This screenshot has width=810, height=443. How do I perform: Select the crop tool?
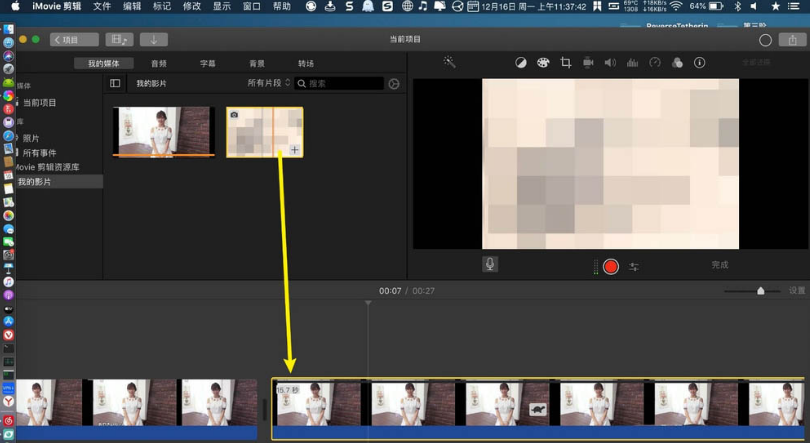click(x=566, y=63)
